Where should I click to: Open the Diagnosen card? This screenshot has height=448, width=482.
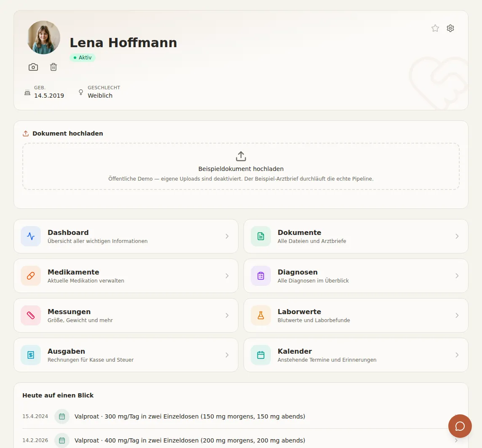tap(356, 276)
